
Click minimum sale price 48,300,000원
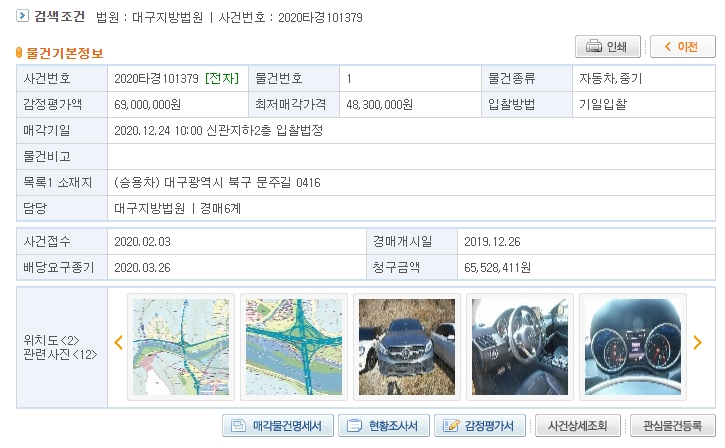(380, 105)
